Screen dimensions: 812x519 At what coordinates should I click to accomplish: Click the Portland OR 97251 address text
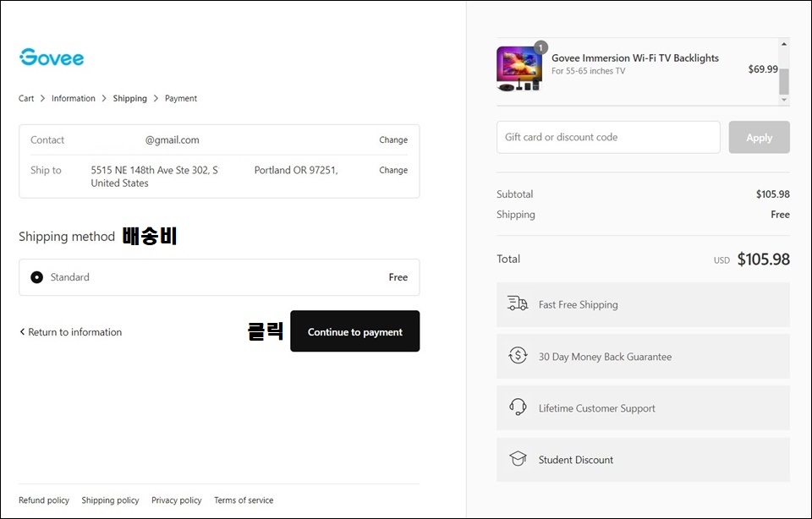(x=296, y=170)
